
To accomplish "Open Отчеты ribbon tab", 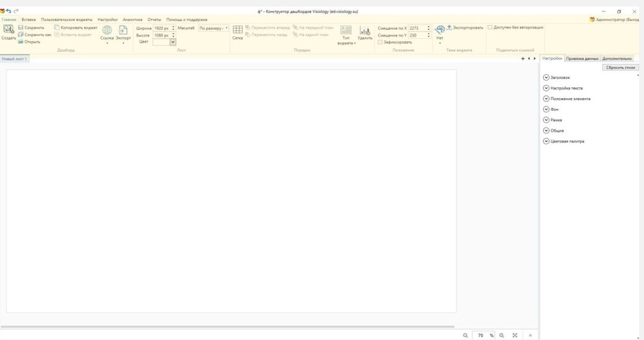I will point(155,20).
